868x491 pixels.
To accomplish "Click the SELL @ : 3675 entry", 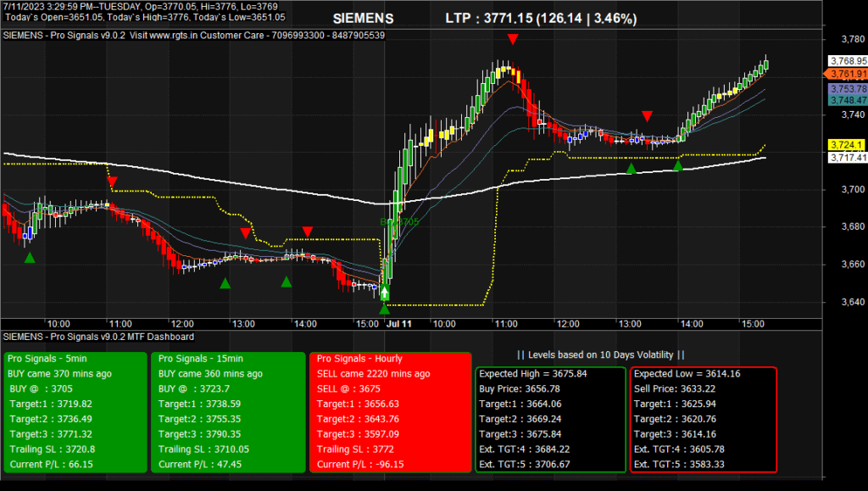I will pos(348,388).
